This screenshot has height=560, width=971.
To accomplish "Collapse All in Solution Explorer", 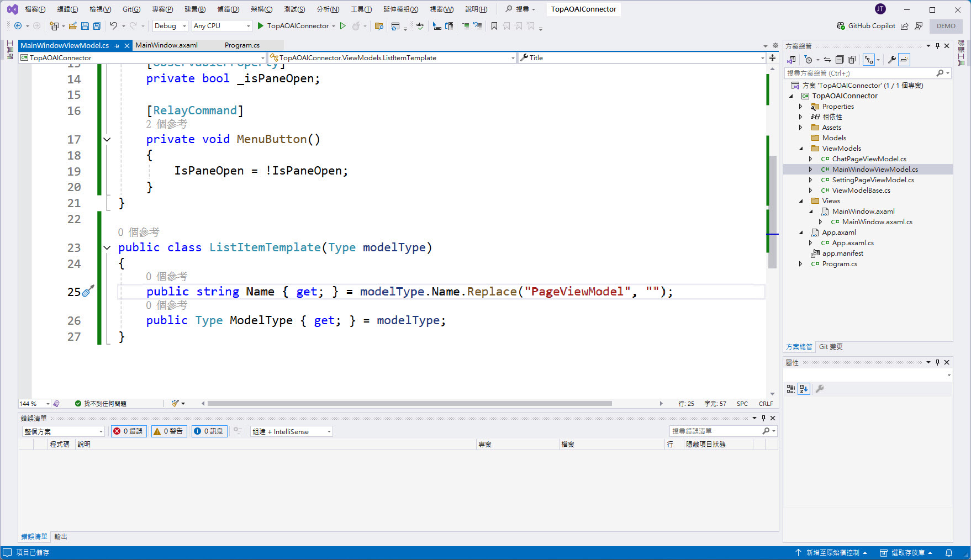I will 840,60.
